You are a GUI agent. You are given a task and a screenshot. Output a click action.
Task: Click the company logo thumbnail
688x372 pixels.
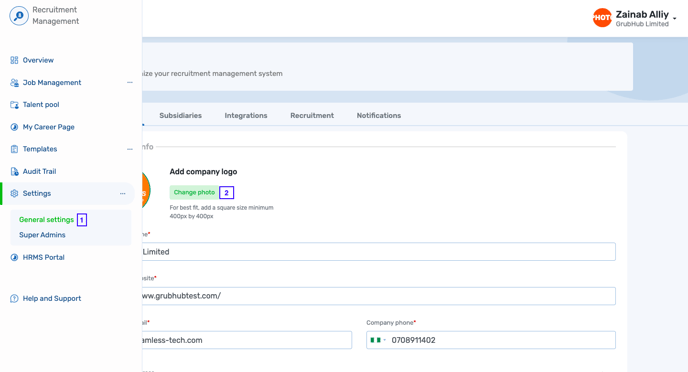(x=146, y=190)
